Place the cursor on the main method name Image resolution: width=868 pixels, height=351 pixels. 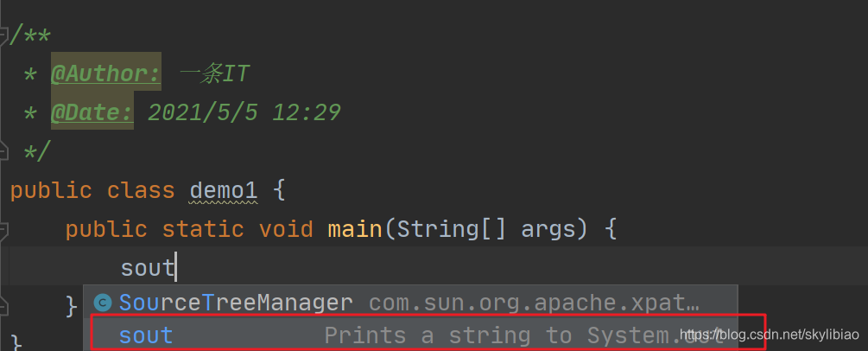click(x=355, y=229)
